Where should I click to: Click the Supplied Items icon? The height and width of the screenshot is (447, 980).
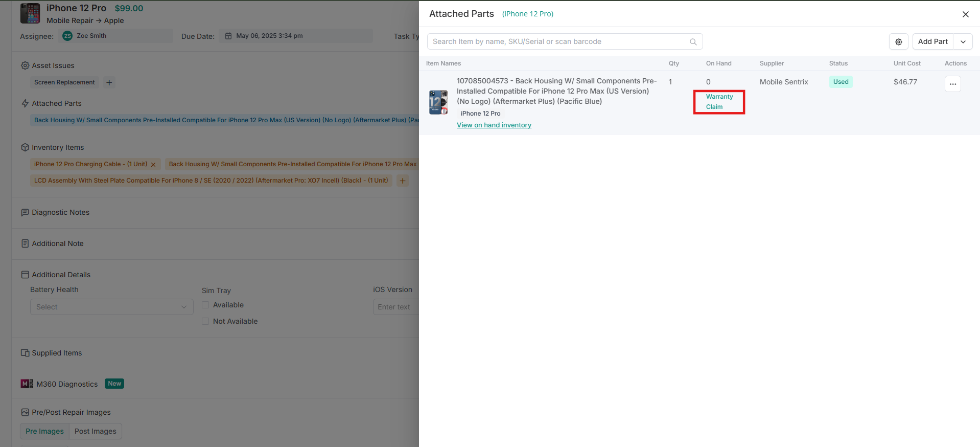tap(25, 353)
